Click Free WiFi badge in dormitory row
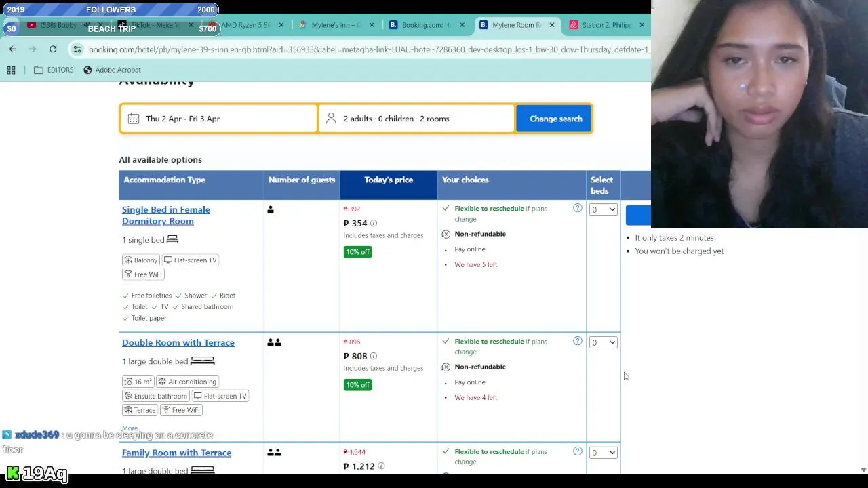Image resolution: width=868 pixels, height=488 pixels. point(143,274)
